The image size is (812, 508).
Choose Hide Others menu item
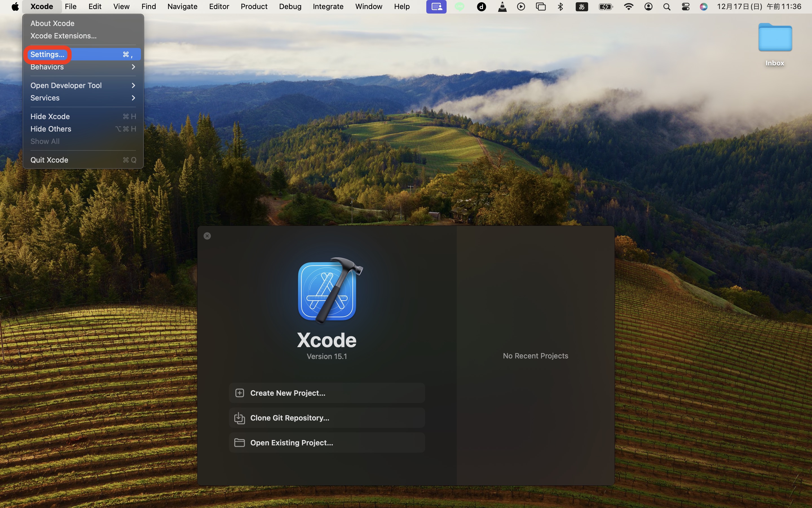pos(83,129)
